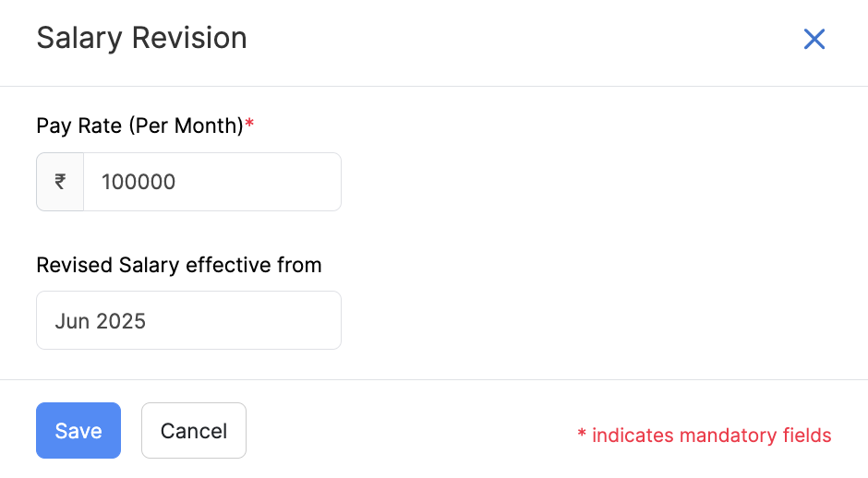
Task: Place cursor after 100000 in Pay Rate
Action: click(178, 182)
